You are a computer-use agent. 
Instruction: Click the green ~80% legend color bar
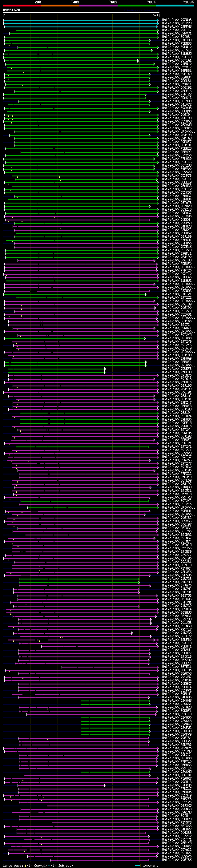137,6
